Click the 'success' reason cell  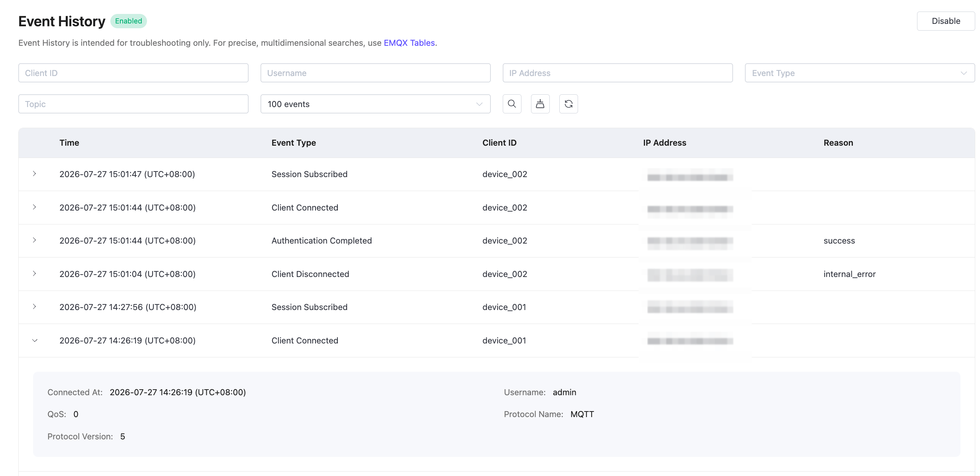[x=839, y=241]
